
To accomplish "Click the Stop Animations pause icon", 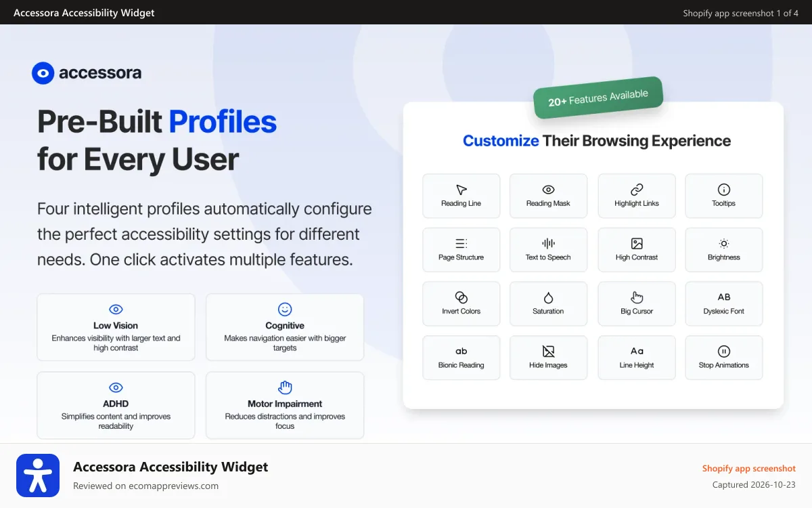I will [724, 352].
